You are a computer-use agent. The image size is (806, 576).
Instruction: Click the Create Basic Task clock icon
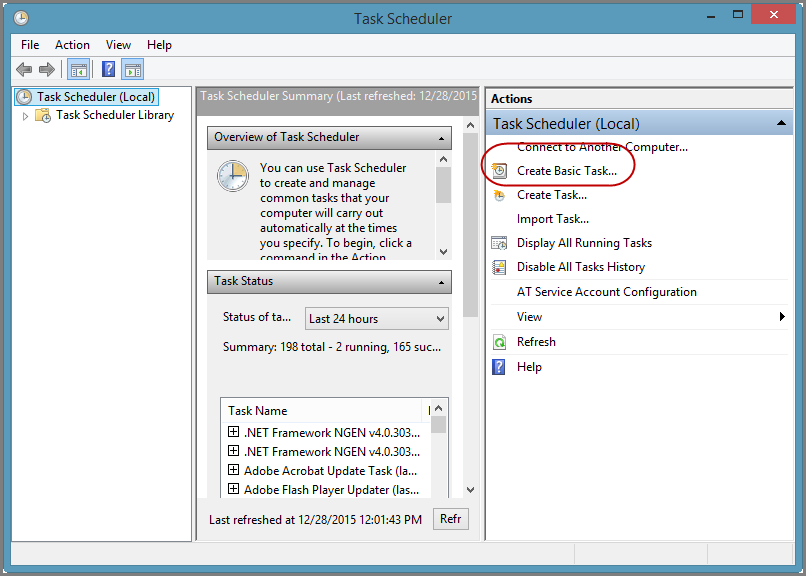499,171
